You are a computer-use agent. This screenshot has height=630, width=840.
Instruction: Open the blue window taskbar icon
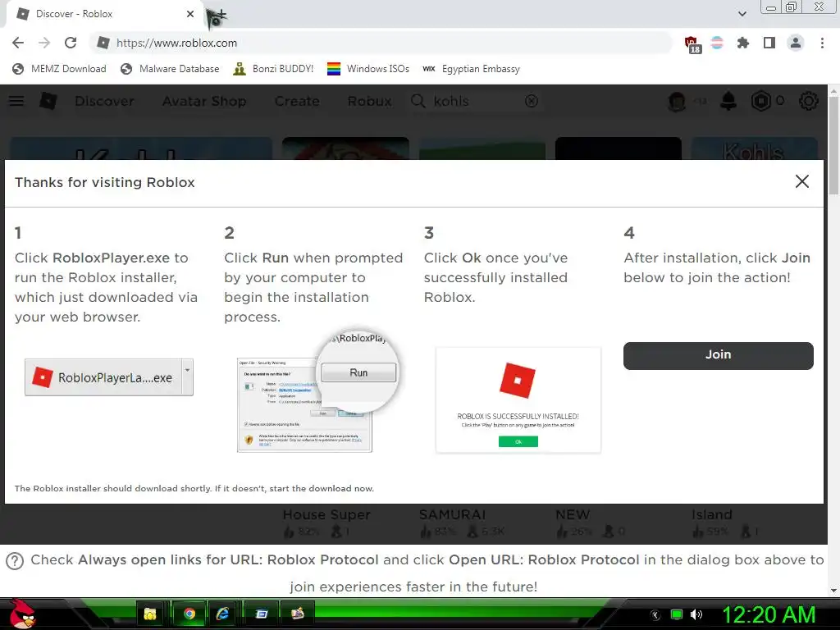click(262, 614)
